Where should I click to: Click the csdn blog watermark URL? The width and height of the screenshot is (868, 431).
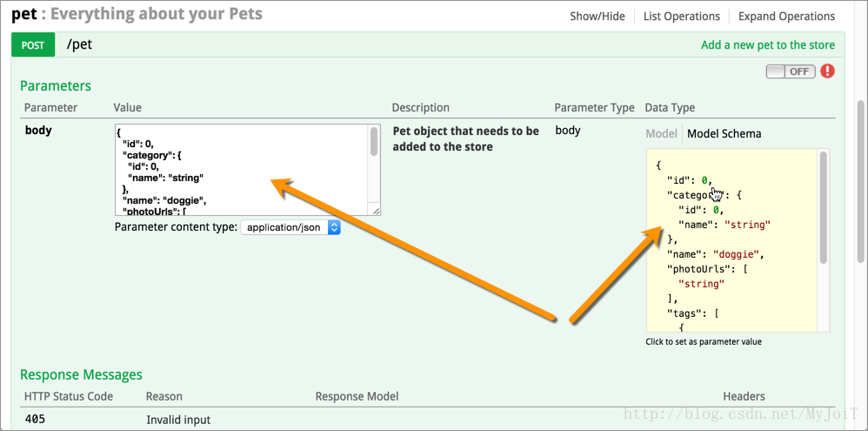coord(741,413)
